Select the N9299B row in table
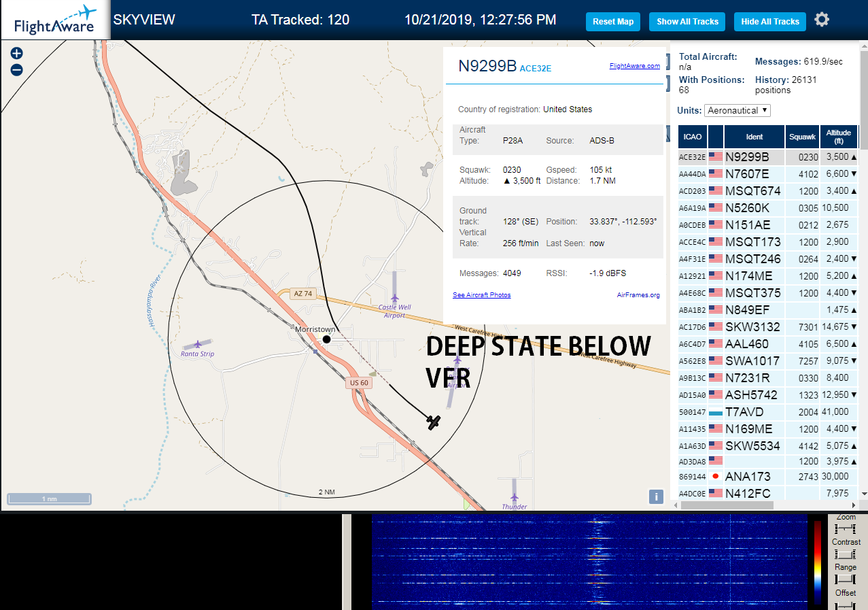The width and height of the screenshot is (868, 610). click(768, 157)
